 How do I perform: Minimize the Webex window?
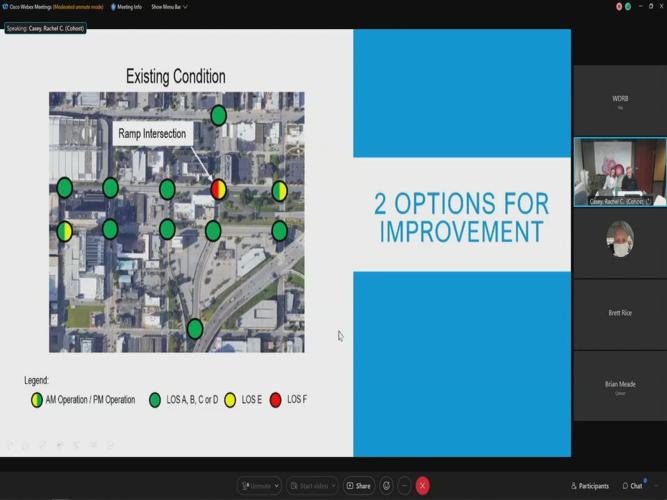tap(641, 6)
